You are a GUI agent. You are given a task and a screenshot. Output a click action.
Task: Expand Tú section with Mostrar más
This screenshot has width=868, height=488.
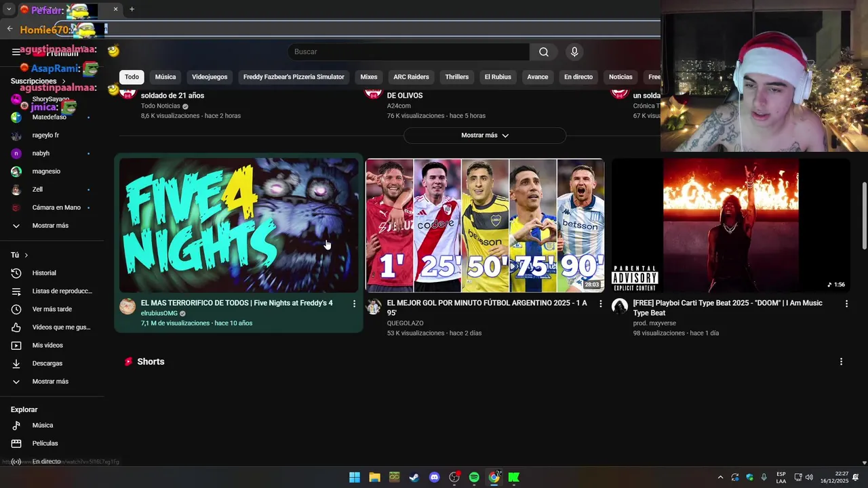52,382
